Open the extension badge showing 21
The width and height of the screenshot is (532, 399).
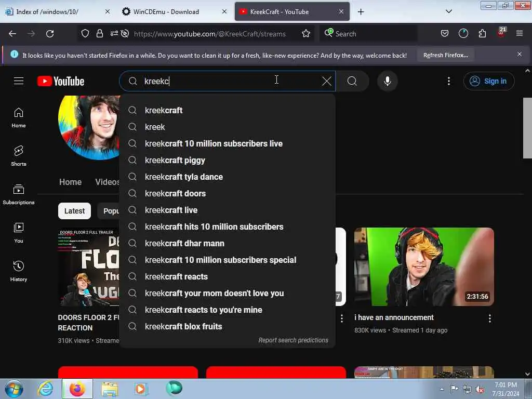coord(501,33)
